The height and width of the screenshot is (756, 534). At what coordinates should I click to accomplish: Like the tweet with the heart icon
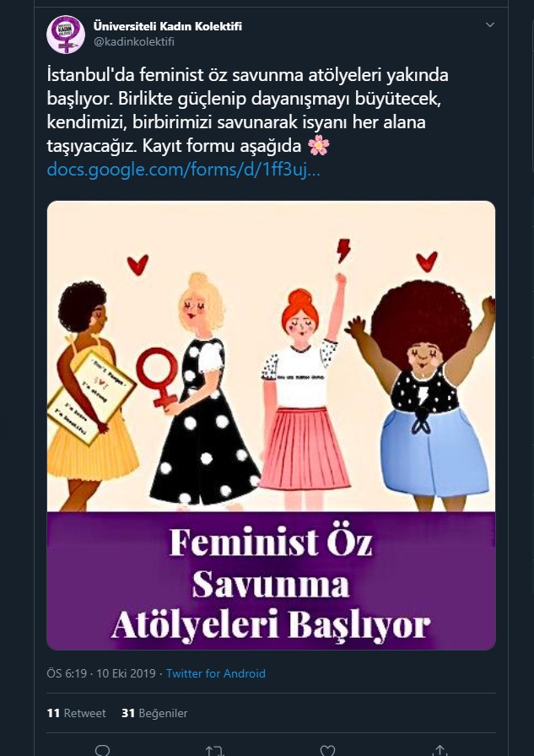coord(327,750)
